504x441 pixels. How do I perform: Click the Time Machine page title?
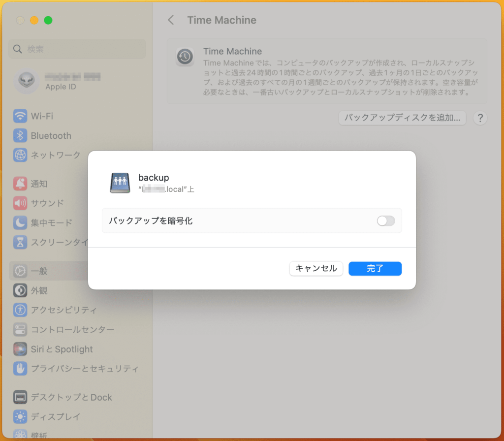222,20
